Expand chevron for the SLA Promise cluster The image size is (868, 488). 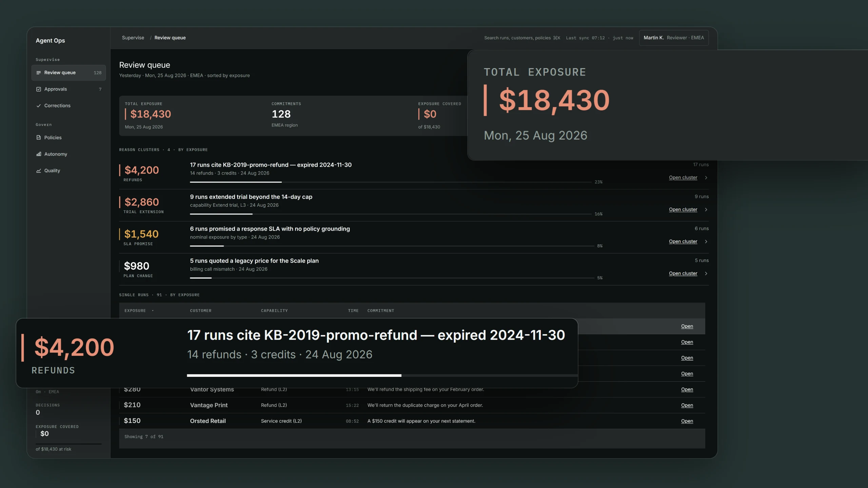[706, 242]
